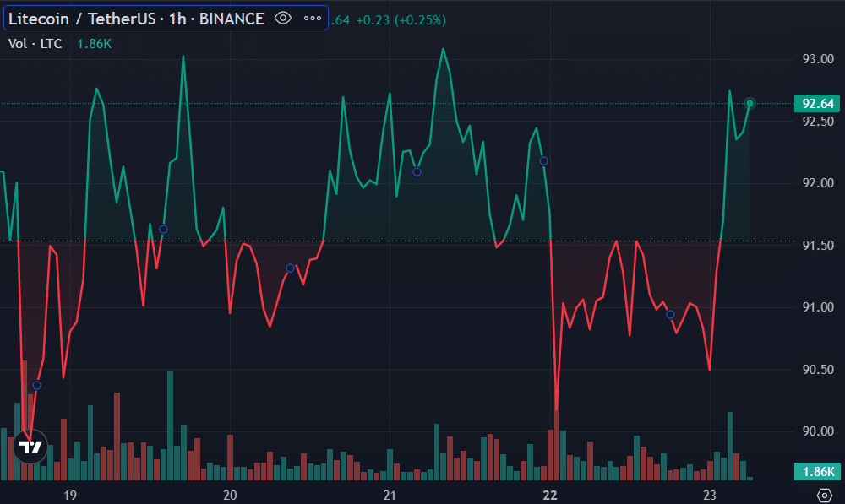Click the blue circle marker before date 19
The image size is (845, 504).
(36, 385)
